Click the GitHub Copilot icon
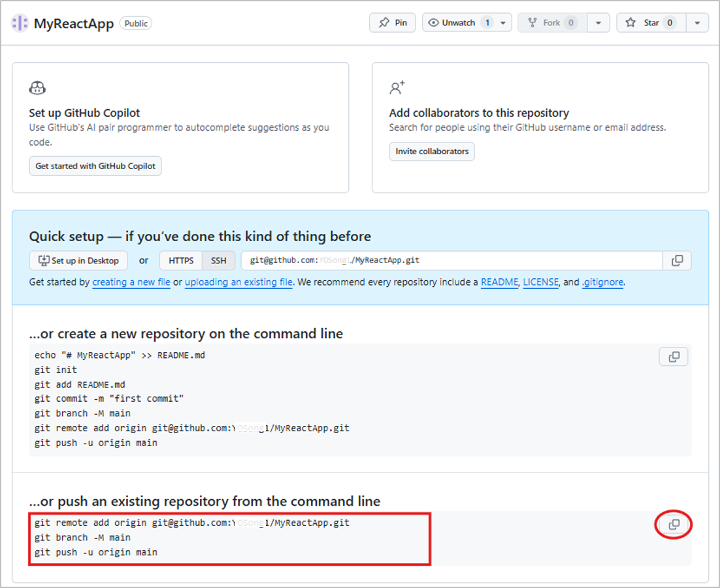Screen dimensions: 720x588 click(x=37, y=87)
